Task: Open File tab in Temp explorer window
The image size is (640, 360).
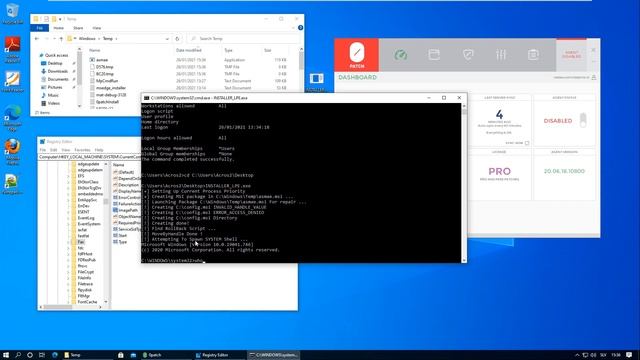Action: 40,28
